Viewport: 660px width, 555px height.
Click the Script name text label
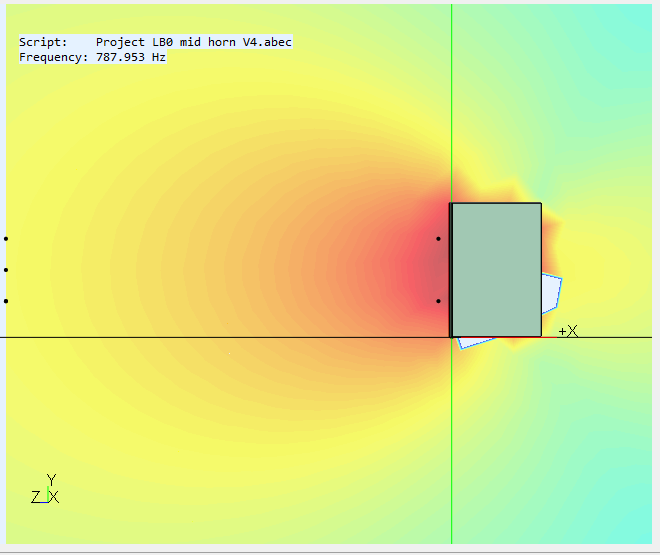click(x=155, y=42)
